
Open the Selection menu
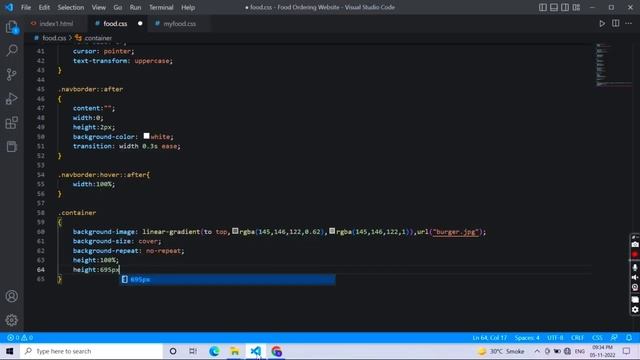click(x=71, y=7)
